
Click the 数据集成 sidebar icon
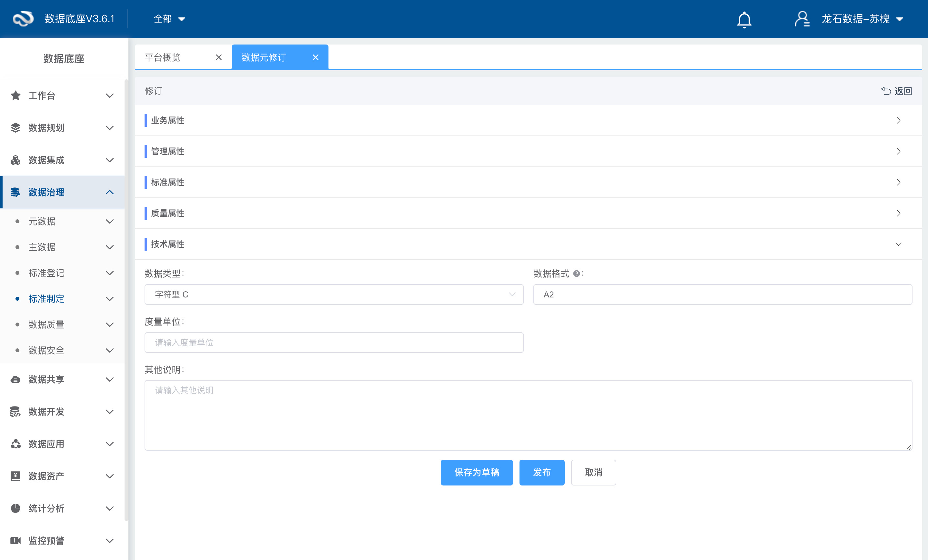click(15, 160)
